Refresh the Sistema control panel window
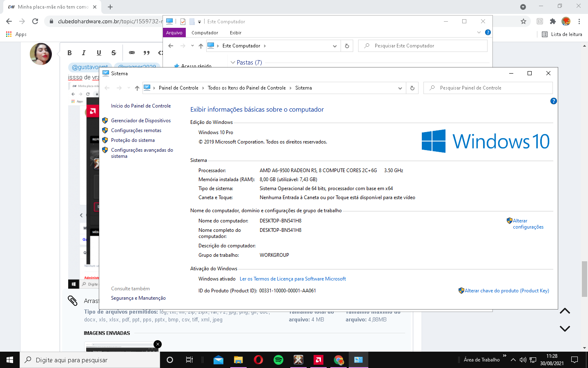This screenshot has height=368, width=588. (x=412, y=88)
